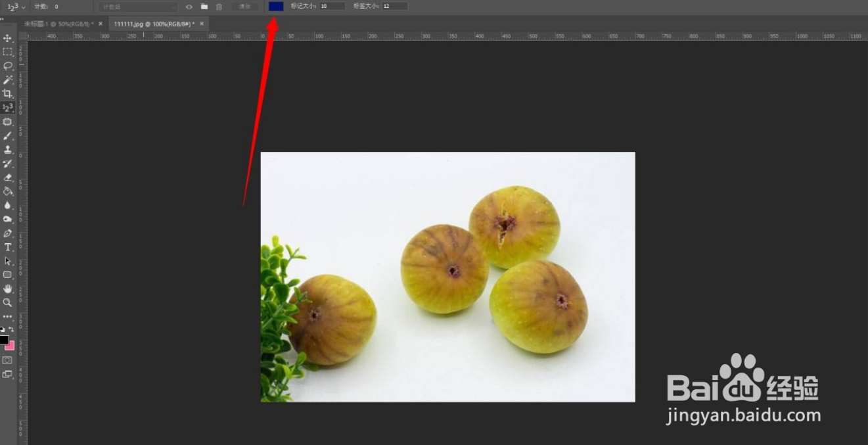The width and height of the screenshot is (868, 445).
Task: Toggle count group visibility eye
Action: 189,7
